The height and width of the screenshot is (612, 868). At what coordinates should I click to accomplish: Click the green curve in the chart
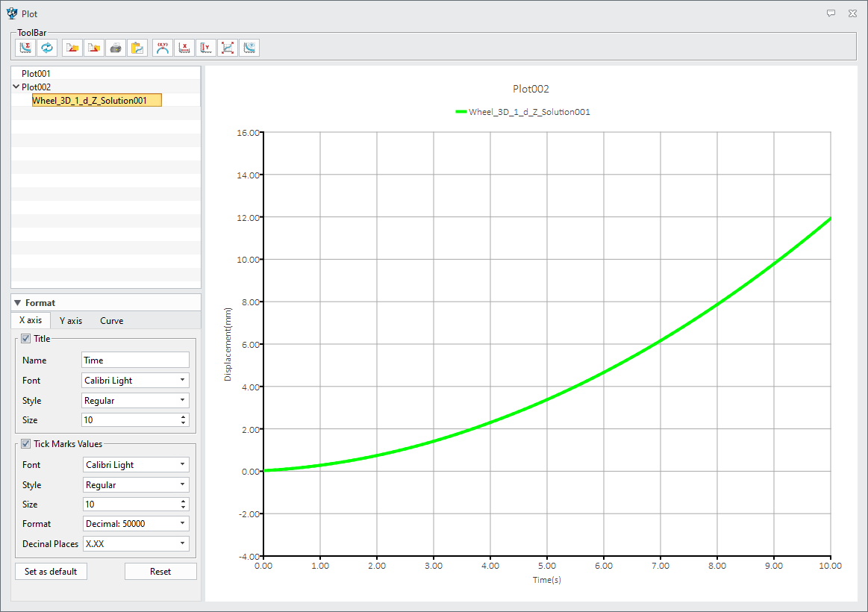click(603, 372)
